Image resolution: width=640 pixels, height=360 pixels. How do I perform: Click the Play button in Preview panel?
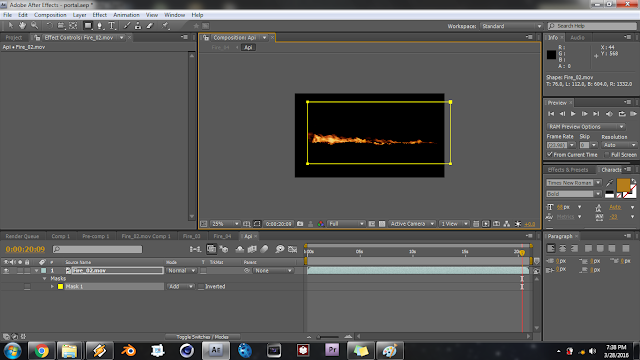[x=573, y=114]
